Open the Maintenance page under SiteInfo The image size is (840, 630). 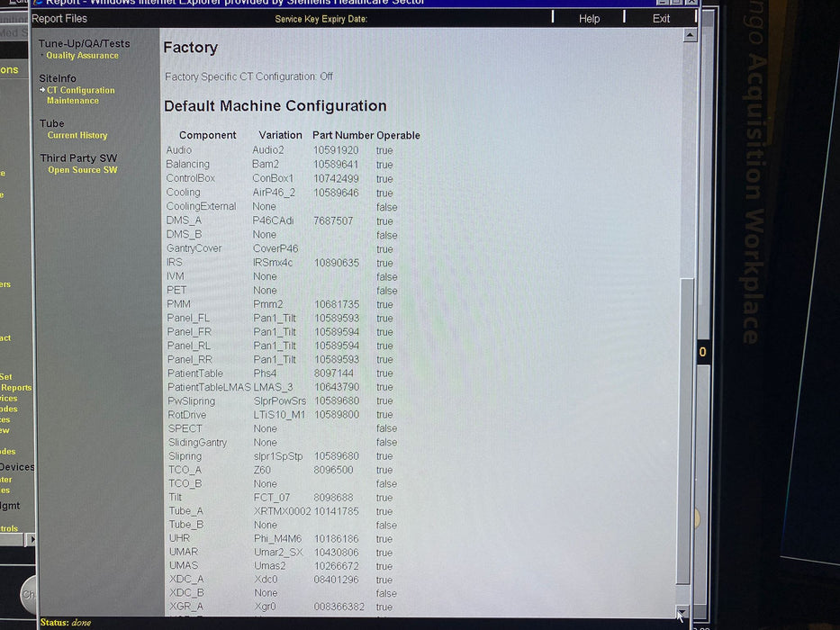click(x=73, y=101)
